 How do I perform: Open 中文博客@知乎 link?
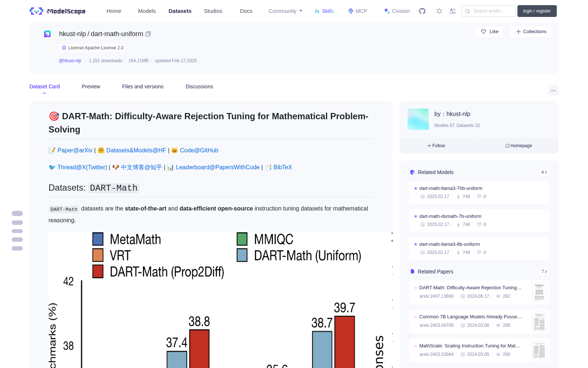pyautogui.click(x=141, y=167)
